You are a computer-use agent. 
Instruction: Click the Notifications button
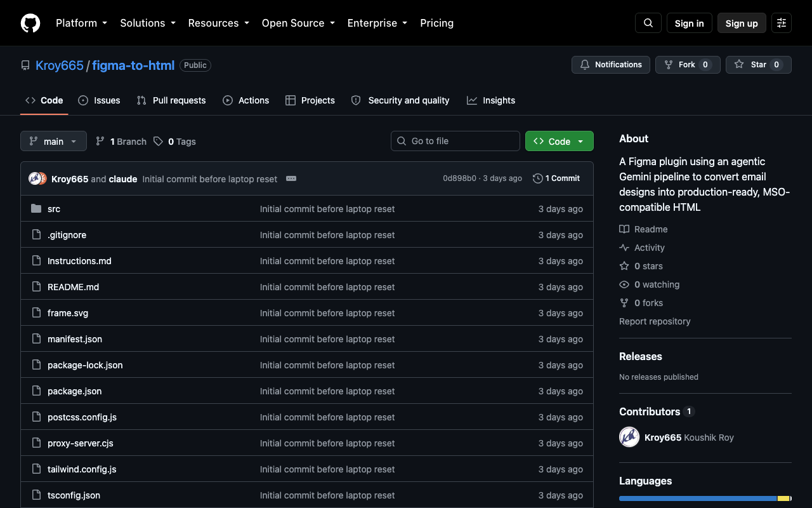tap(611, 65)
